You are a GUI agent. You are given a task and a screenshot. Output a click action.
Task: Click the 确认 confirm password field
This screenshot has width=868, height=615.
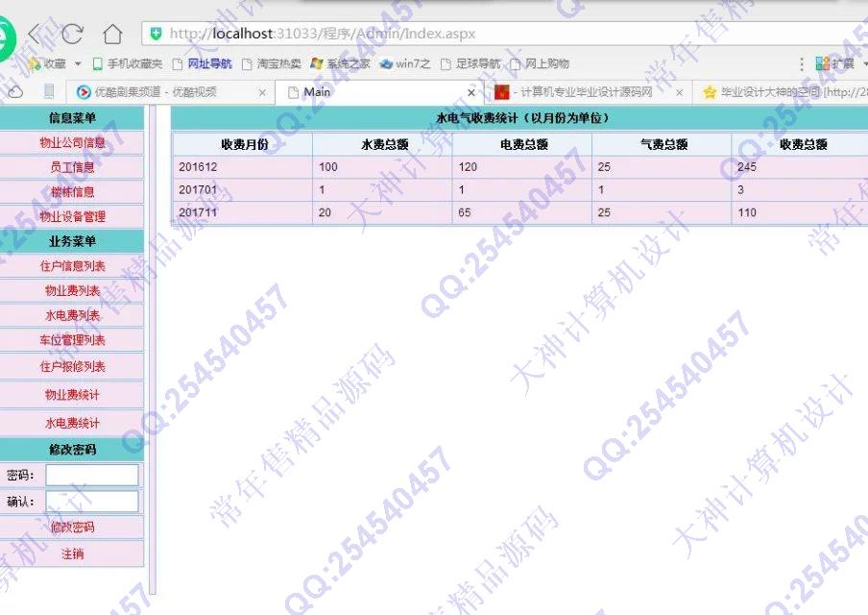point(92,502)
